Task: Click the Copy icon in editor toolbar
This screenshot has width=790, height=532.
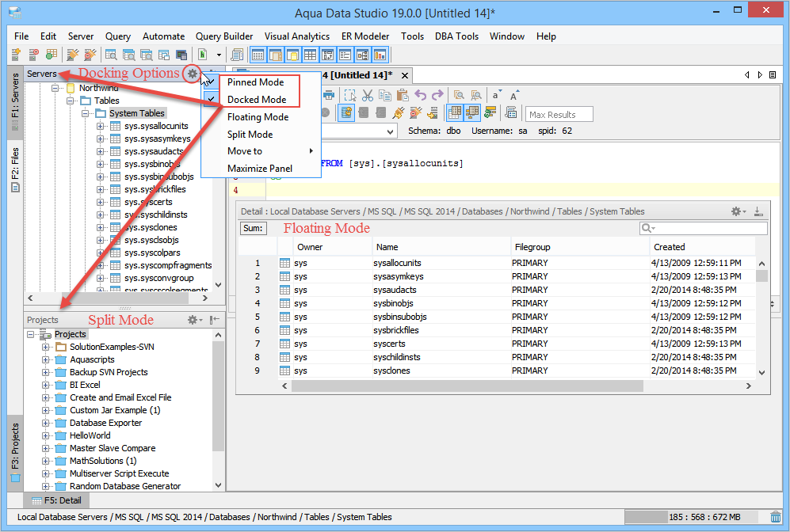Action: click(385, 95)
